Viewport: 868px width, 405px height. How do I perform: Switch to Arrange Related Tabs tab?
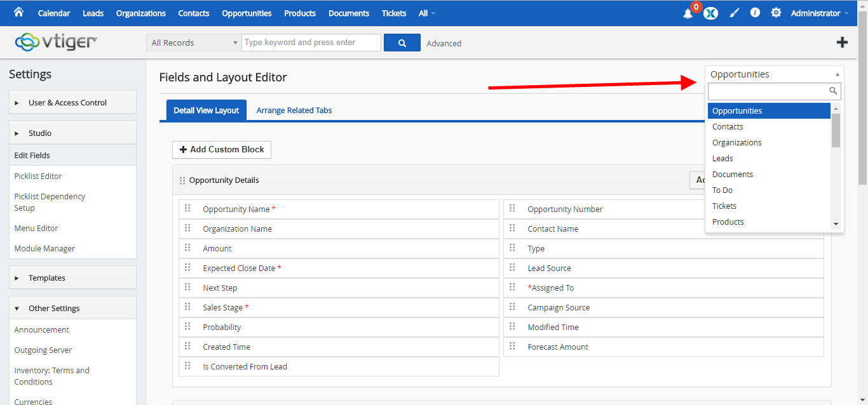point(294,110)
